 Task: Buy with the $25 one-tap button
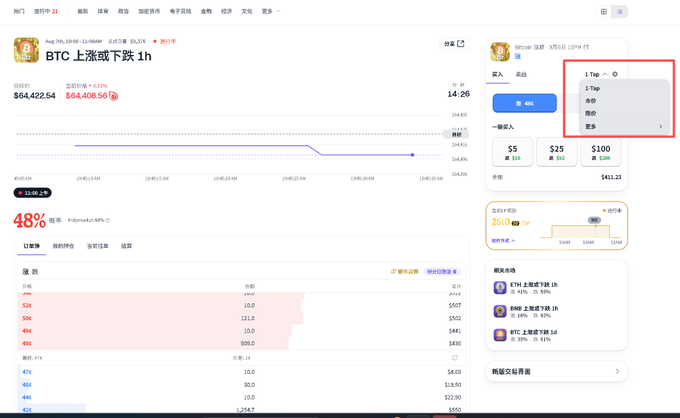click(x=556, y=152)
